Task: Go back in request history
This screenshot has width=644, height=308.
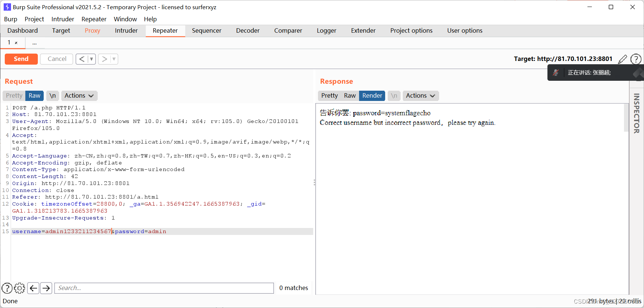Action: click(x=82, y=59)
